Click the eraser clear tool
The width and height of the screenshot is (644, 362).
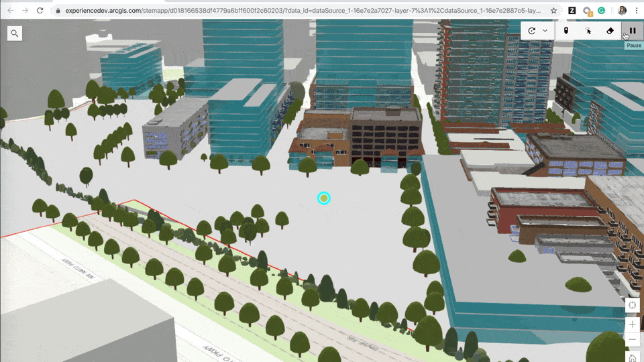pos(610,31)
